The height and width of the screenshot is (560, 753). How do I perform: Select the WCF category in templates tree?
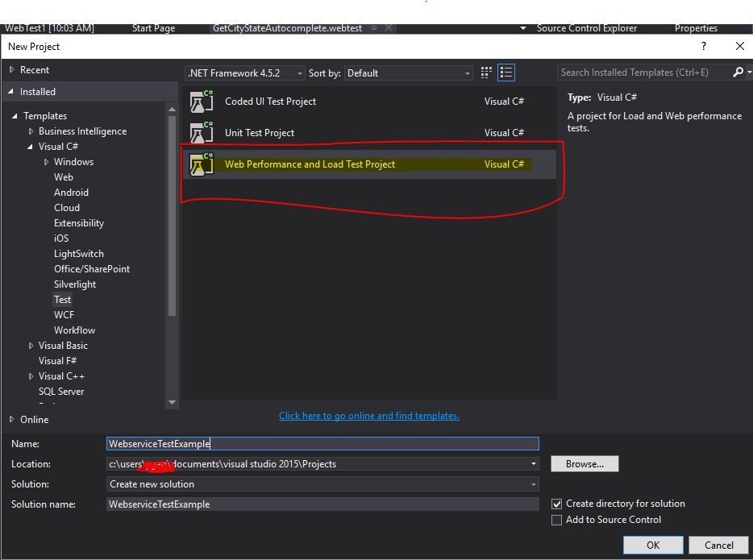[63, 314]
